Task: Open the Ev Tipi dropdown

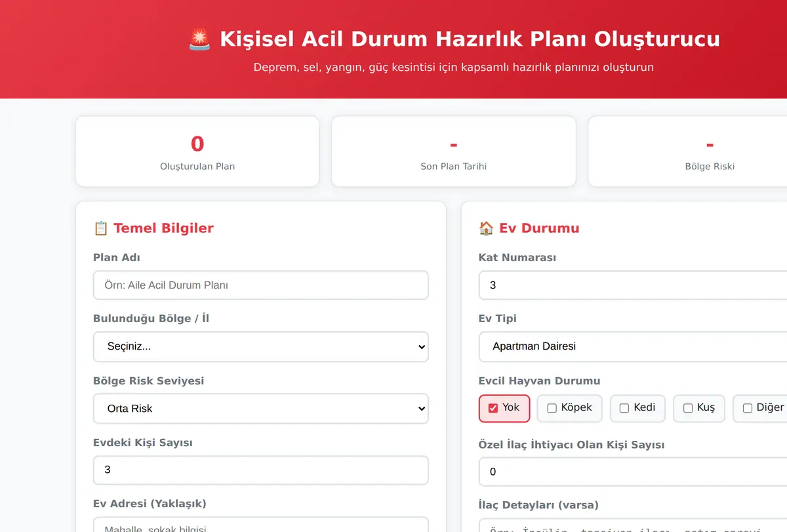Action: point(633,346)
